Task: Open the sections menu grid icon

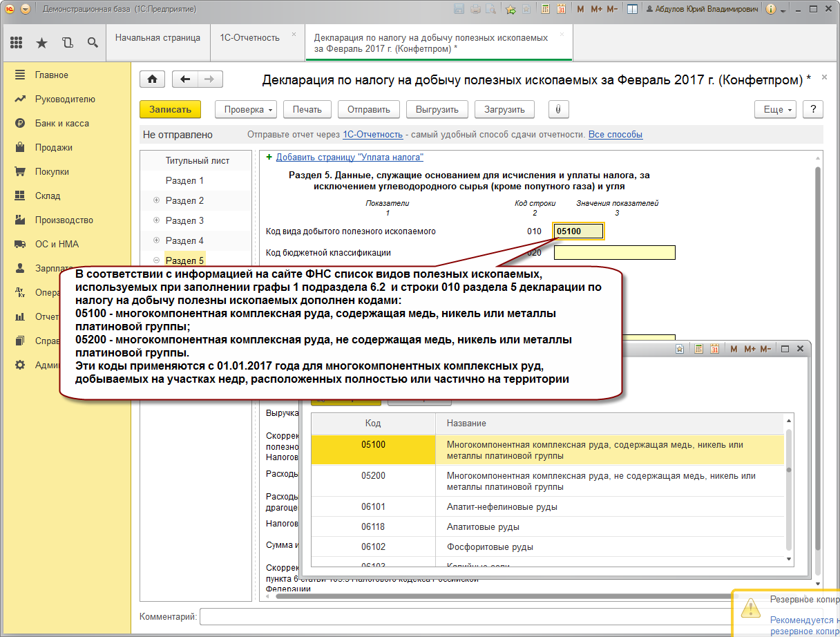Action: (x=17, y=43)
